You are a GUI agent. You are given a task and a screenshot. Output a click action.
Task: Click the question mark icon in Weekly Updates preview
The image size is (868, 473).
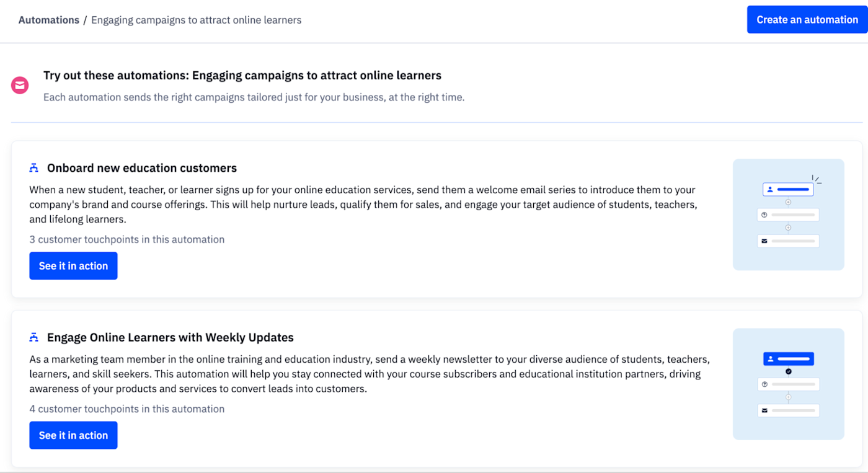tap(764, 384)
